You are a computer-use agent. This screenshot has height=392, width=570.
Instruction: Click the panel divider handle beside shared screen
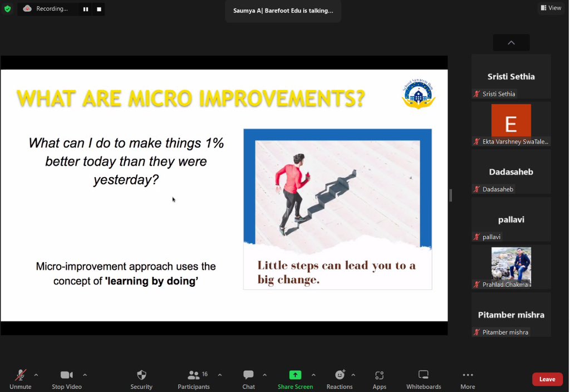[x=451, y=195]
